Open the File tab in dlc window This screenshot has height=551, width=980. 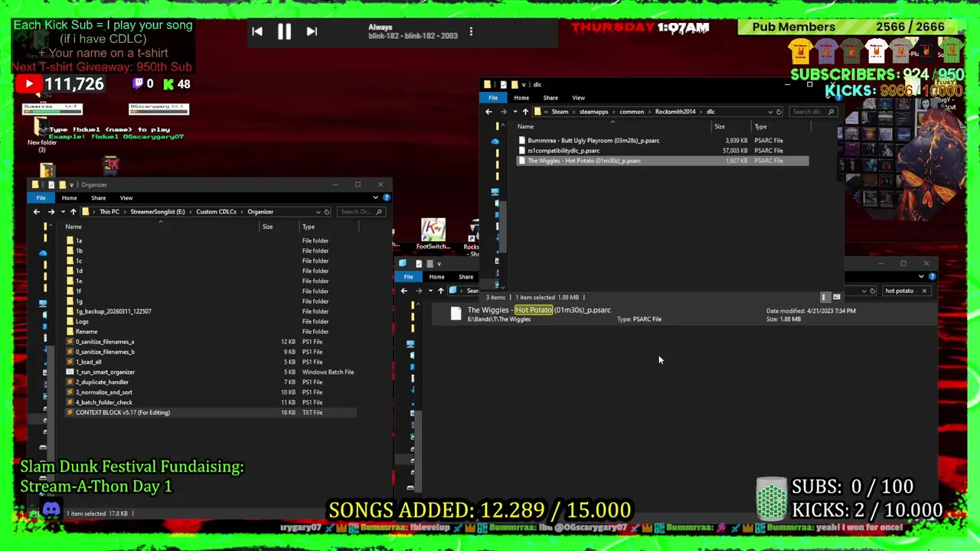coord(493,98)
